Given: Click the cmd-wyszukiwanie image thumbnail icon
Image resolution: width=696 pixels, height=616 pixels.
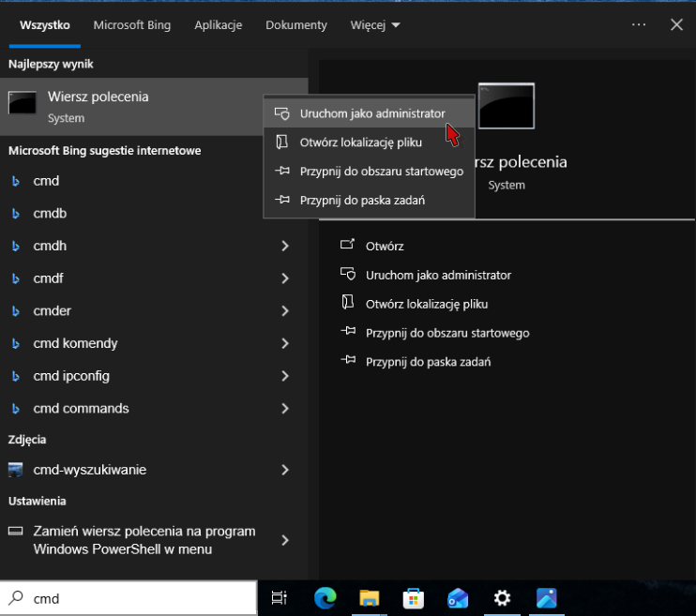Looking at the screenshot, I should click(x=16, y=470).
